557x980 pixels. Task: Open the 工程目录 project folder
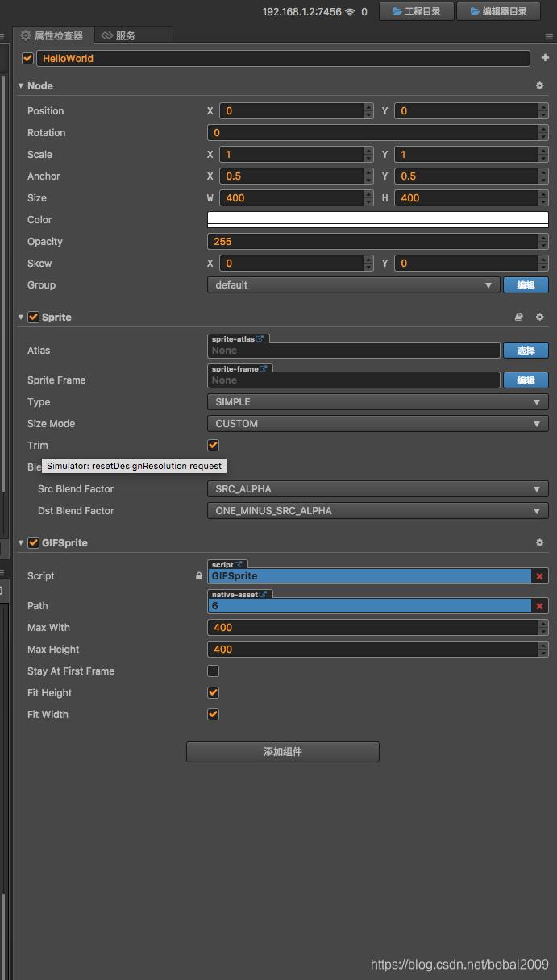417,11
